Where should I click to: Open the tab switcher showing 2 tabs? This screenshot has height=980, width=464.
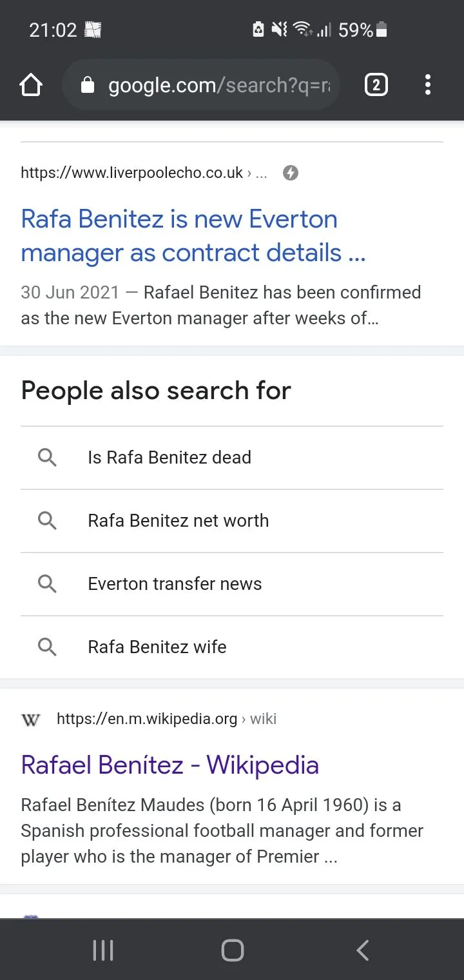pyautogui.click(x=376, y=84)
